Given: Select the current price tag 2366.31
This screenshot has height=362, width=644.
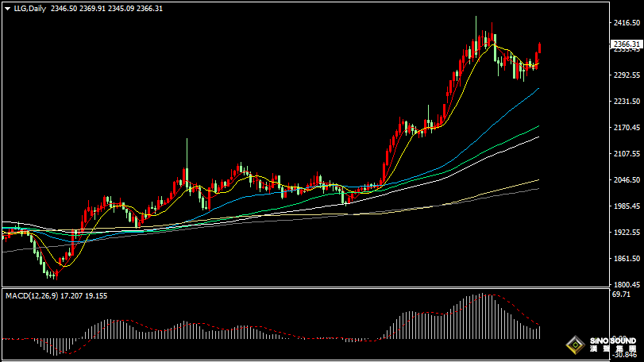Looking at the screenshot, I should point(626,44).
